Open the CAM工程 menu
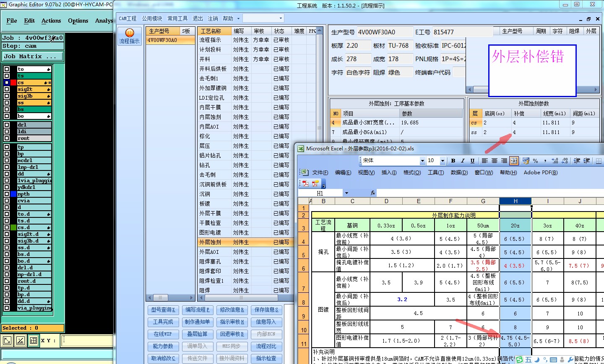Image resolution: width=604 pixels, height=364 pixels. (x=128, y=18)
